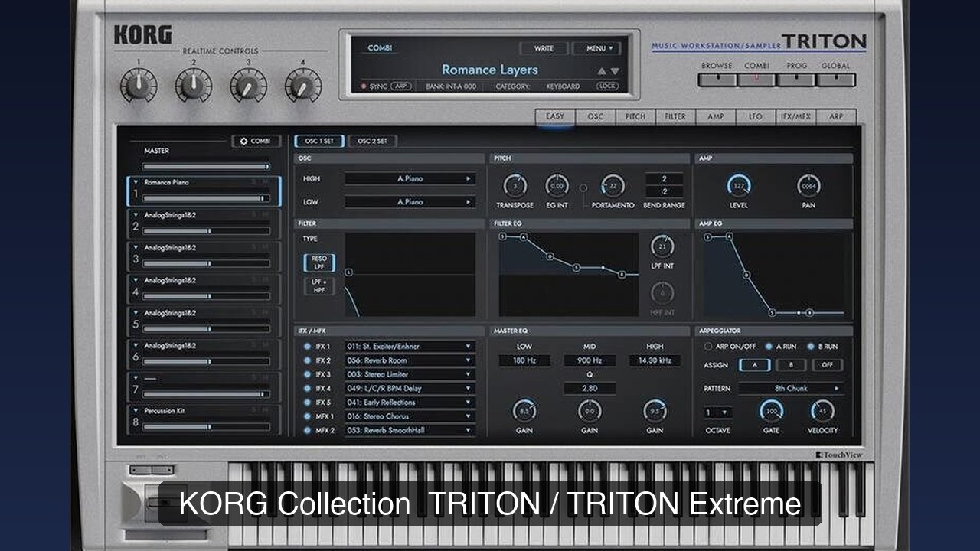Click the GLOBAL mode button

point(836,80)
